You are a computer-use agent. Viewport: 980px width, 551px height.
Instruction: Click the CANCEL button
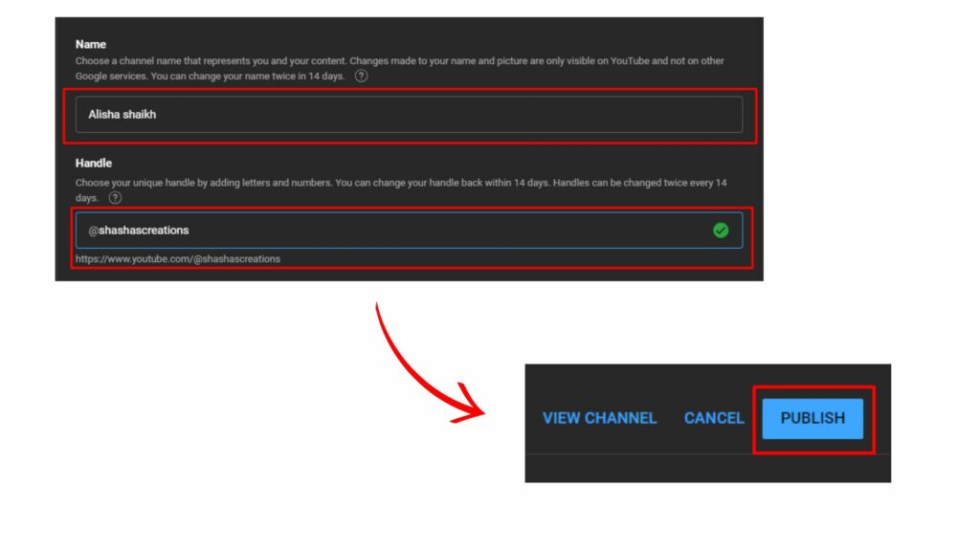pyautogui.click(x=714, y=418)
